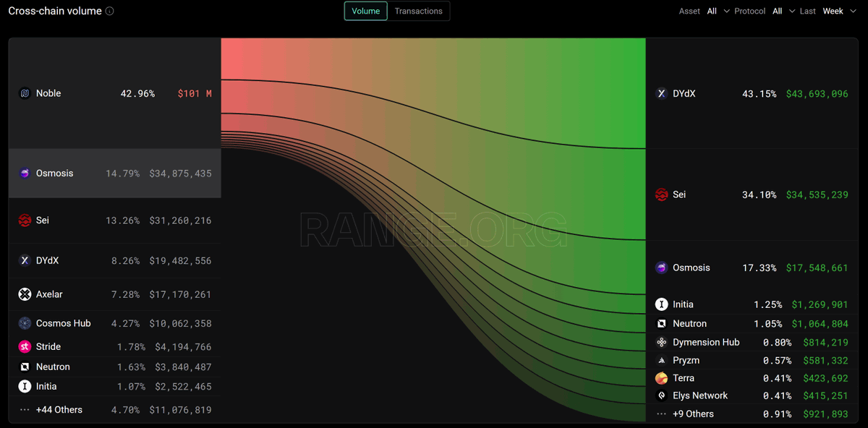
Task: Click the Neutron $3,840,487 source value
Action: pyautogui.click(x=183, y=367)
